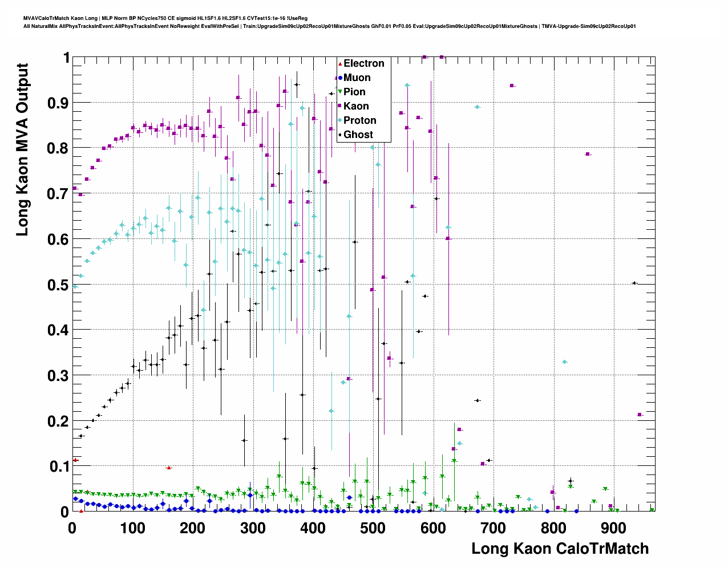
Task: Click the 'Electron' legend label text
Action: click(x=363, y=63)
